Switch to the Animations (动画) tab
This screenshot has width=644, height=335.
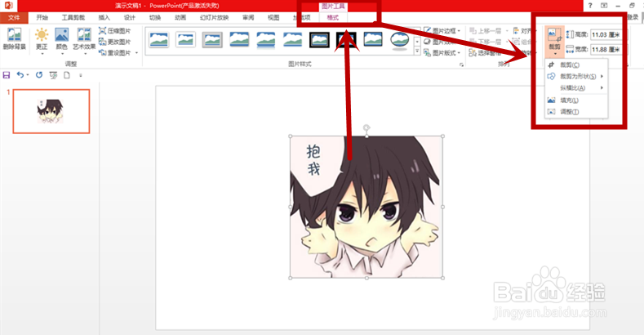(180, 17)
